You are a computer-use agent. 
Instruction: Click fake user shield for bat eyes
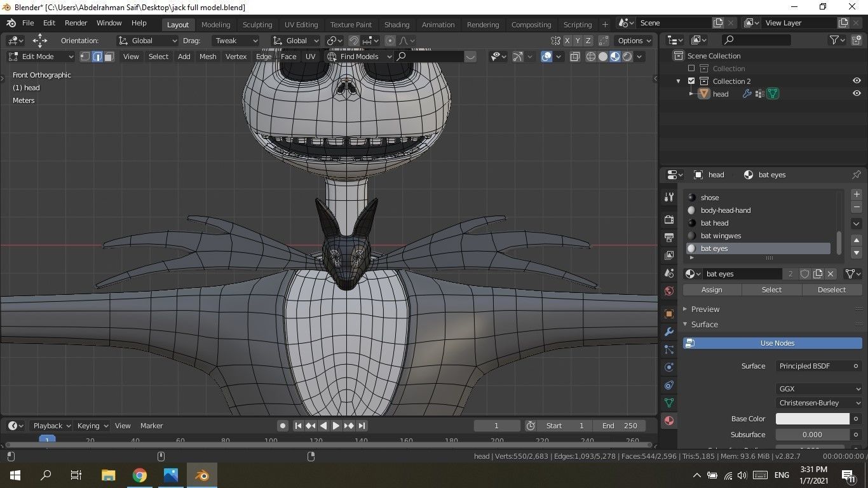804,274
